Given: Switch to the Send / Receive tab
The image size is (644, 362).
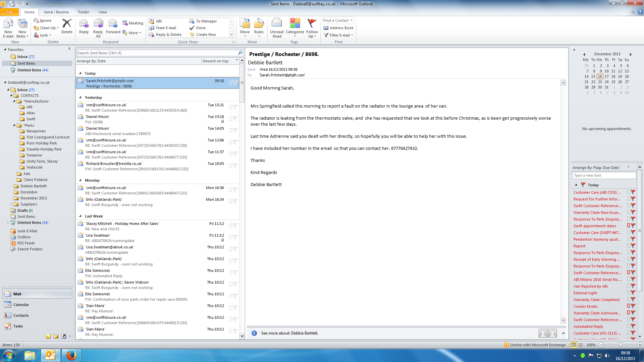Looking at the screenshot, I should tap(56, 12).
